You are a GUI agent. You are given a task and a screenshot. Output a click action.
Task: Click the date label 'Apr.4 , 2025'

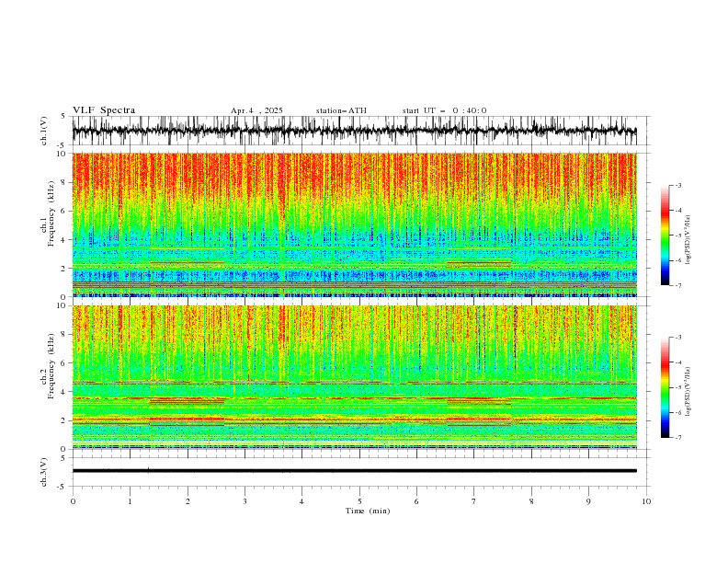(256, 110)
